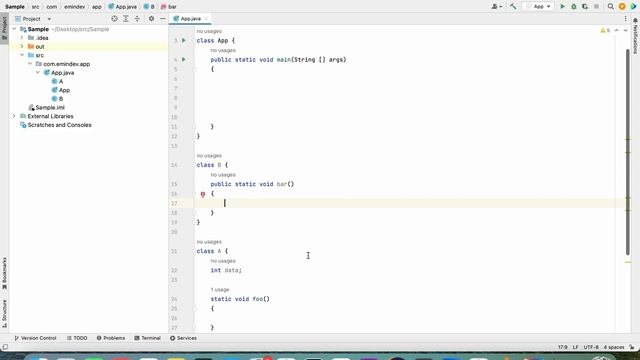Click App.java breadcrumb in navigation bar
This screenshot has width=640, height=360.
coord(122,7)
